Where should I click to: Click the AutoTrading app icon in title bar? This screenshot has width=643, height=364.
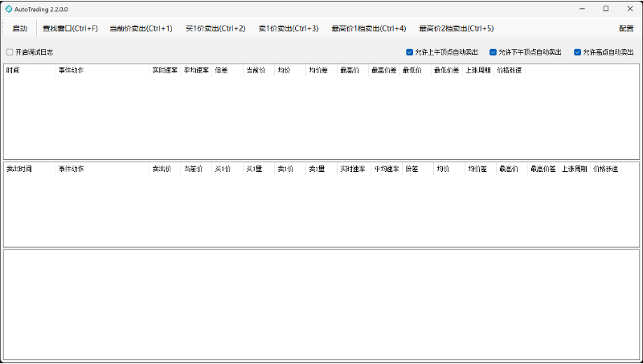pyautogui.click(x=9, y=9)
